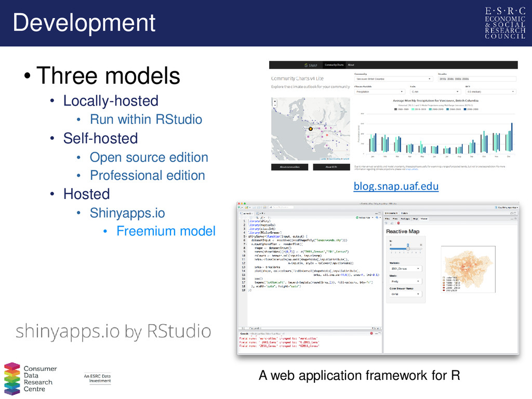Open the RCP dropdown showing 6.0 medium

[491, 91]
